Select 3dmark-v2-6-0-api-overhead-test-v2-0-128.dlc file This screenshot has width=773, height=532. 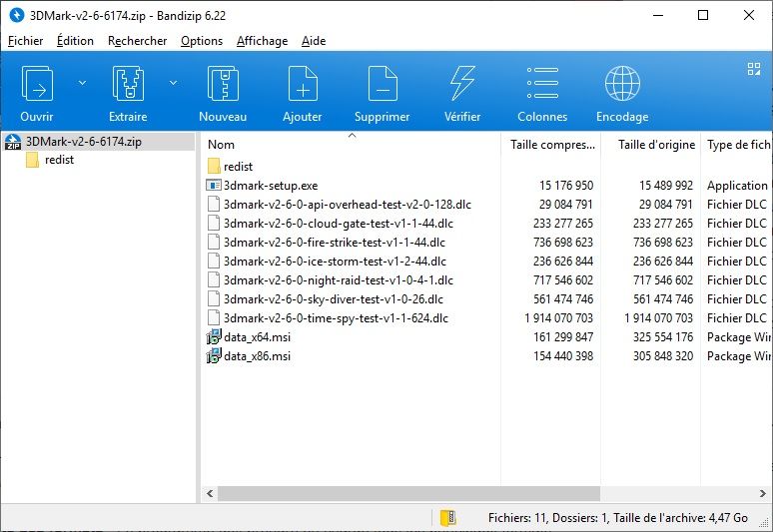[348, 205]
